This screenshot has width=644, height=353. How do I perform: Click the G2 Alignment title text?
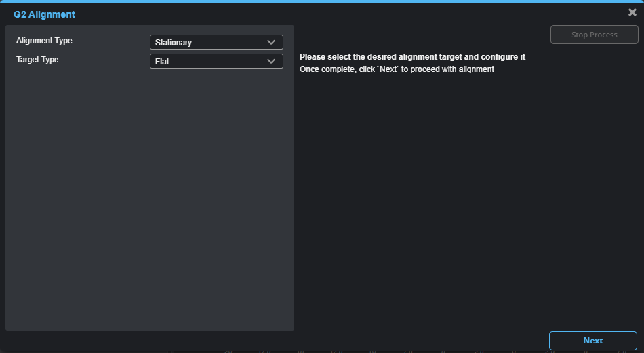coord(44,14)
